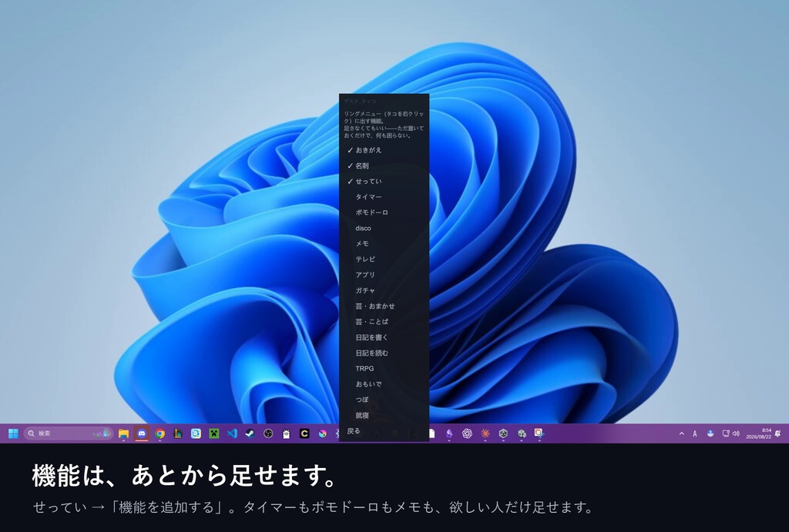Image resolution: width=789 pixels, height=532 pixels.
Task: Open the colorful swirl taskbar icon
Action: pos(323,433)
